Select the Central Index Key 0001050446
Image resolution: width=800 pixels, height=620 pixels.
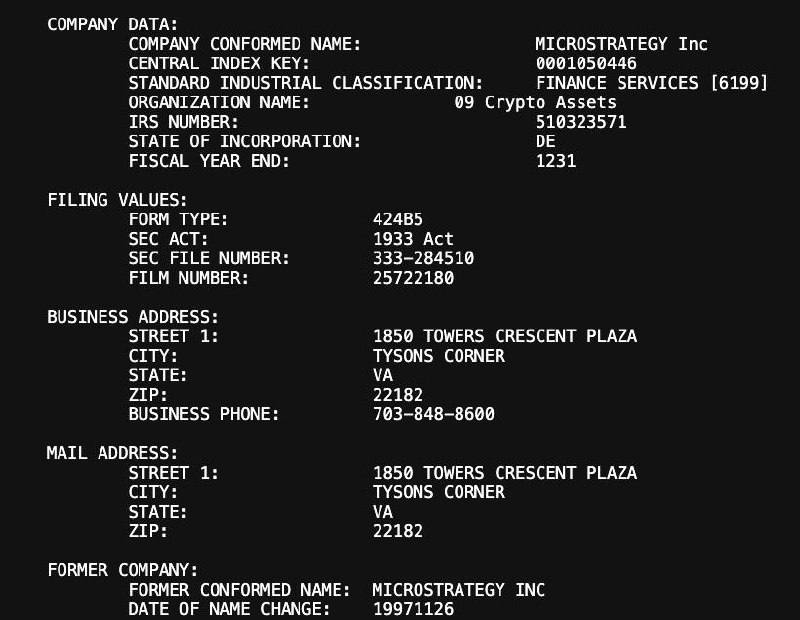click(586, 63)
